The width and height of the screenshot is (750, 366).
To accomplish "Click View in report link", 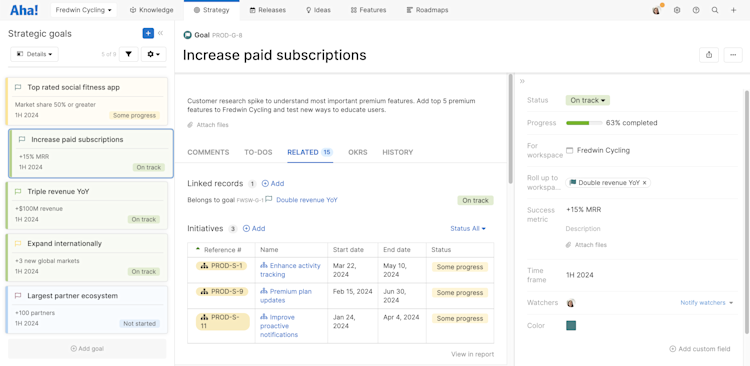I will click(473, 354).
